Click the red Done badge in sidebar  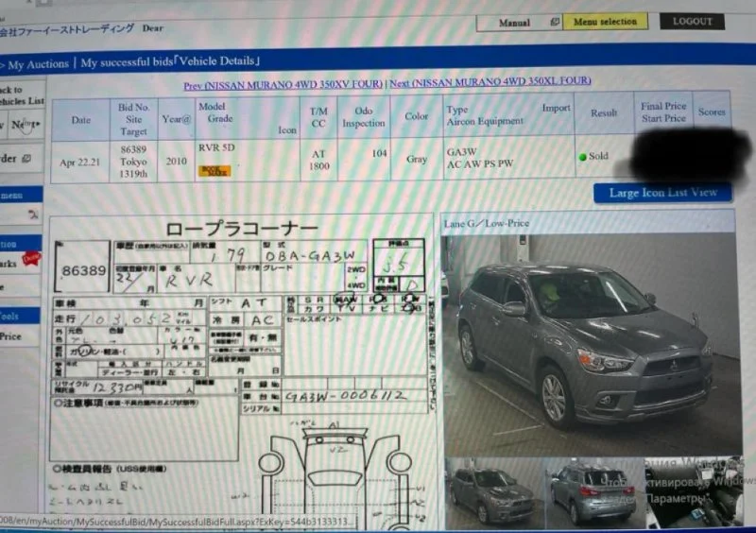pyautogui.click(x=31, y=259)
